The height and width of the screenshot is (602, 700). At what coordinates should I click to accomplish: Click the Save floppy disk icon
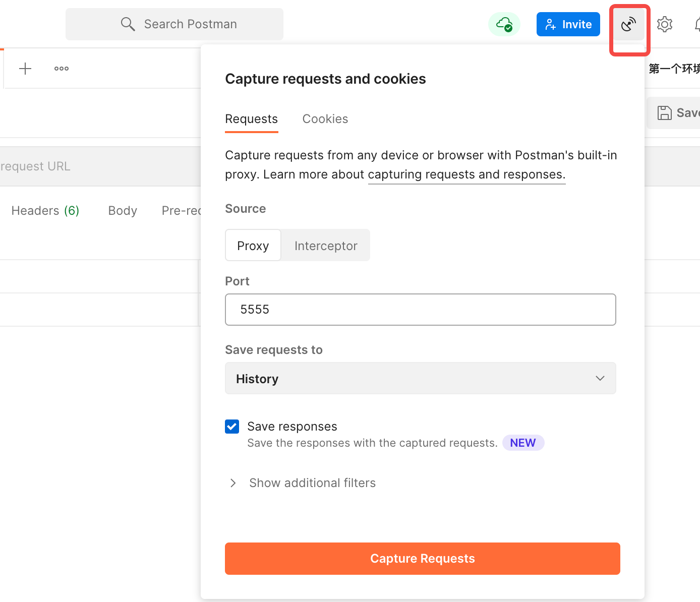click(x=665, y=113)
